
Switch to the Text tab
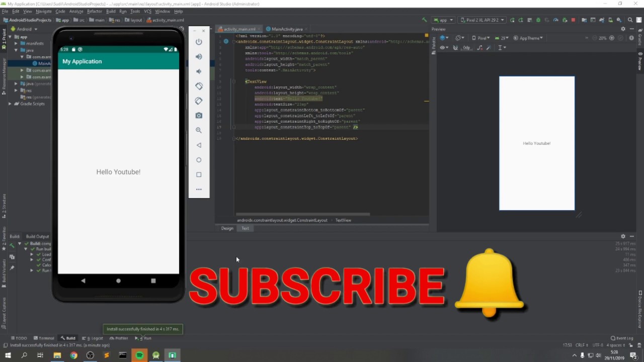(x=245, y=228)
